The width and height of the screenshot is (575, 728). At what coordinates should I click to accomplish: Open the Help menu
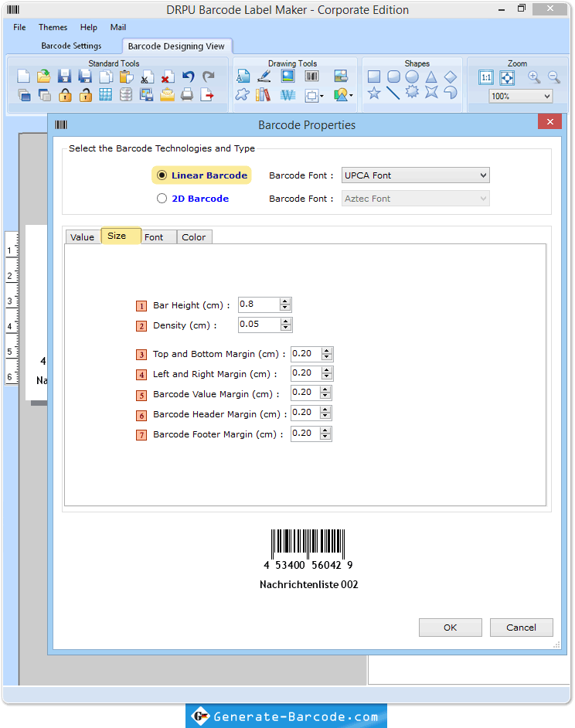pyautogui.click(x=89, y=27)
